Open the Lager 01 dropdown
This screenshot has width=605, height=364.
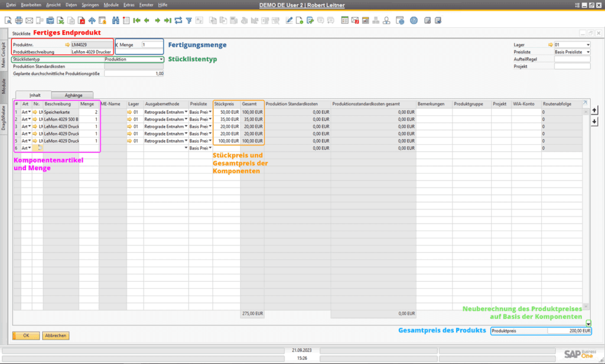(x=588, y=45)
